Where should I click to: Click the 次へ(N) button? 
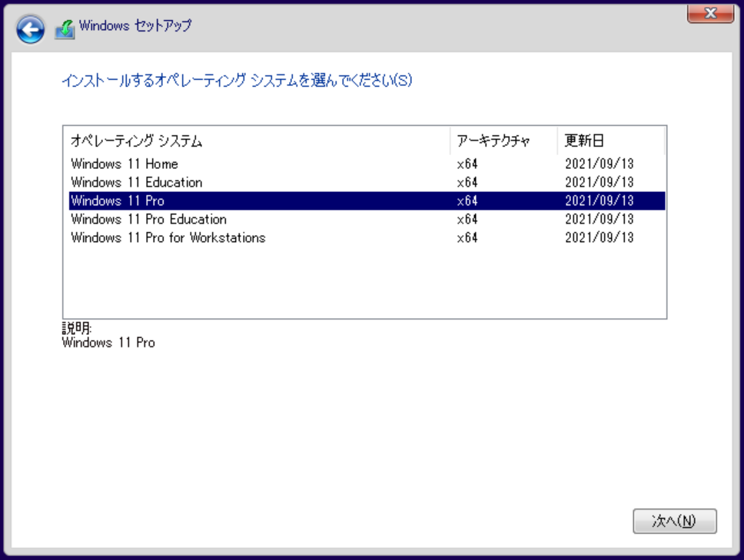[674, 521]
